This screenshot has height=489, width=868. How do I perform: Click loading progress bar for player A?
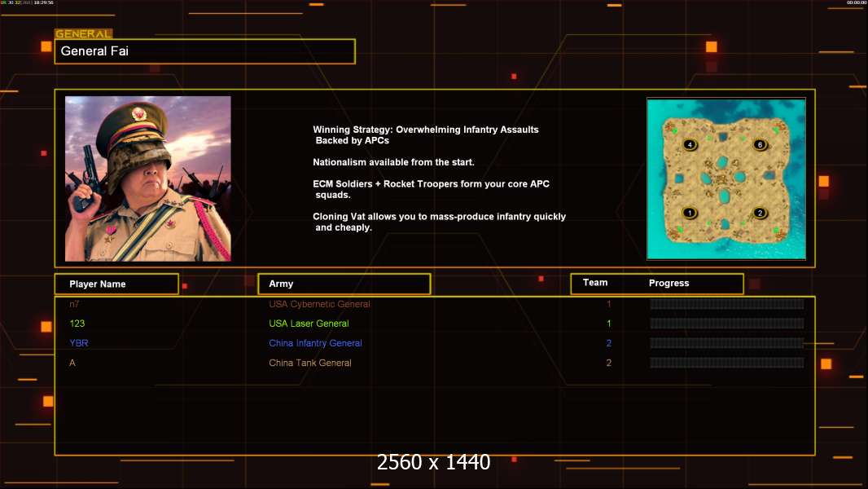pos(726,363)
